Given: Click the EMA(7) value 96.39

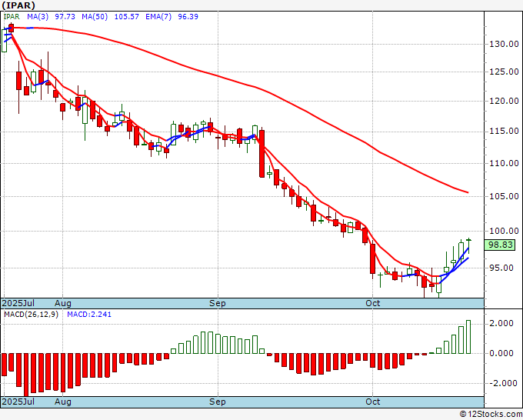Looking at the screenshot, I should [188, 16].
